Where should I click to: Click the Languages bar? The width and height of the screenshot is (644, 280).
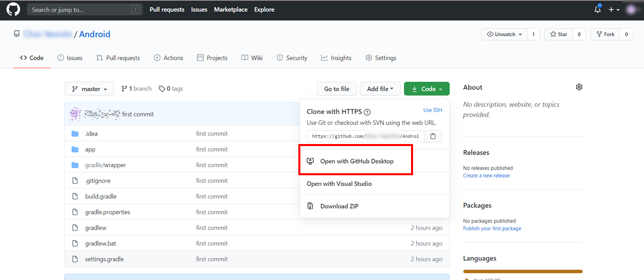(523, 271)
